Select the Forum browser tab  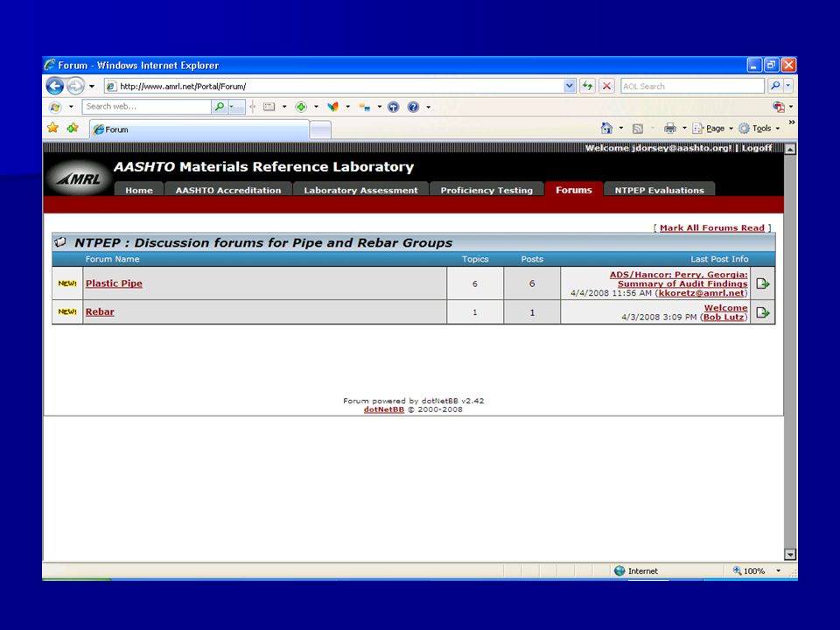click(x=199, y=129)
